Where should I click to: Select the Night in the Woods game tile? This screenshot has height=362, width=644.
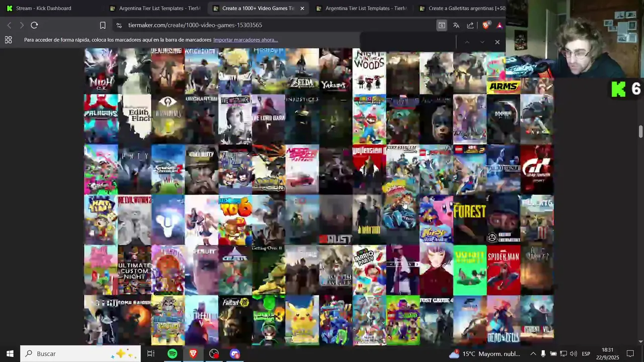[x=369, y=71]
